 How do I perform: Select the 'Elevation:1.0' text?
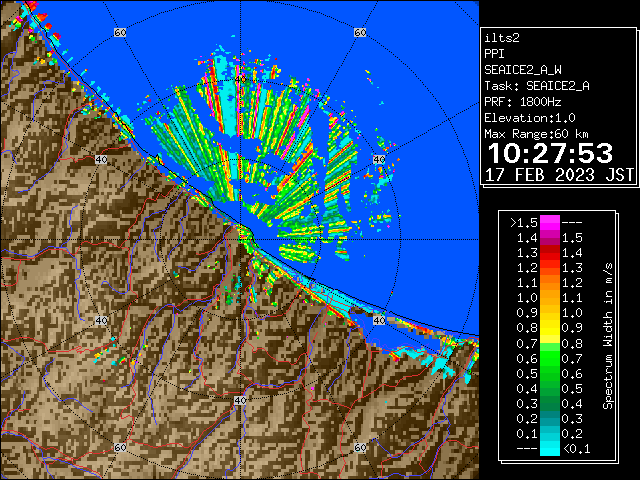pos(530,118)
